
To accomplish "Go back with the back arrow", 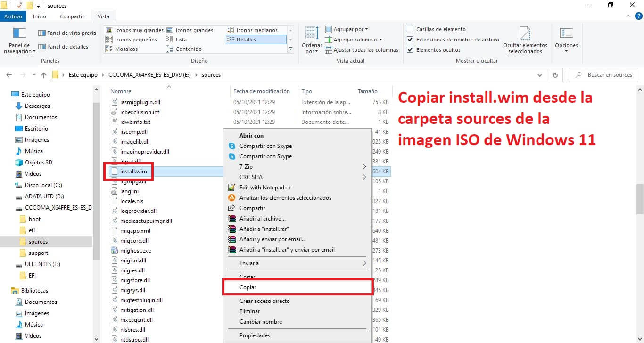I will pyautogui.click(x=9, y=75).
